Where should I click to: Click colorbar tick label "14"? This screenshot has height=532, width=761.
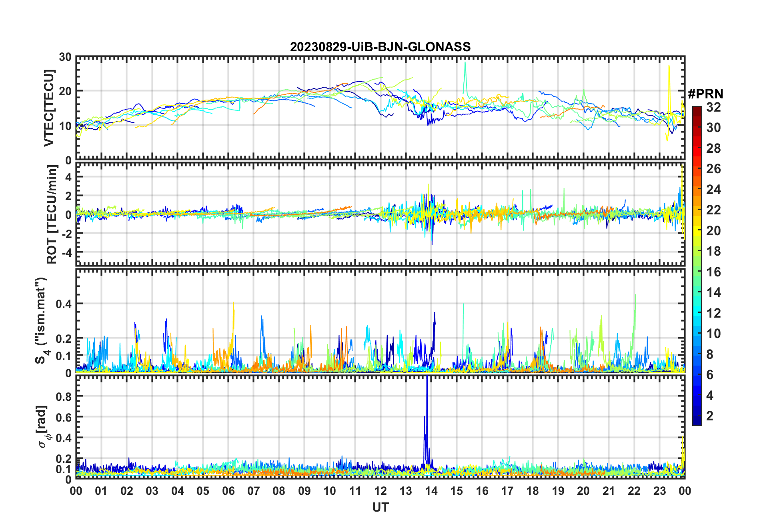[x=713, y=292]
